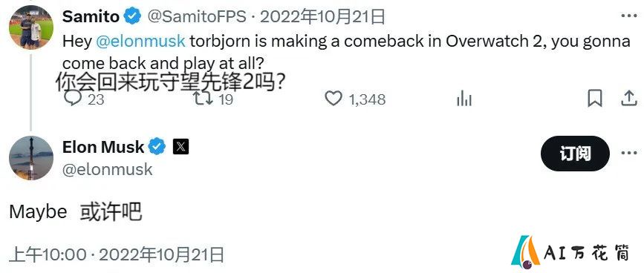Image resolution: width=644 pixels, height=273 pixels.
Task: Click Samito's verified badge
Action: coord(133,16)
